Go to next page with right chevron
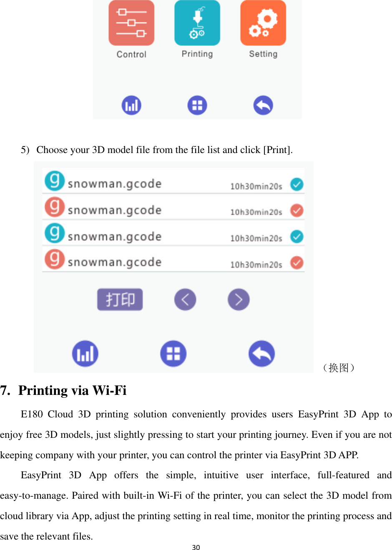The width and height of the screenshot is (392, 550). 239,299
